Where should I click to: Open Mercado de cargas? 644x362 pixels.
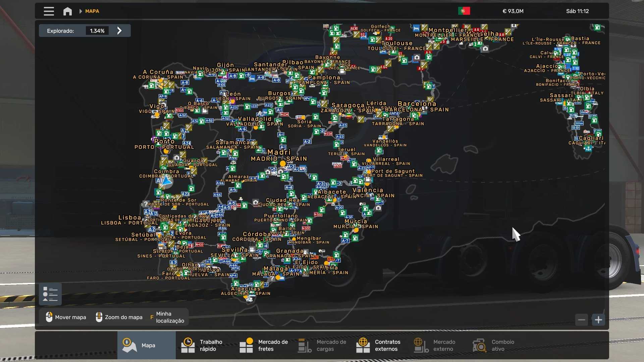pos(322,345)
